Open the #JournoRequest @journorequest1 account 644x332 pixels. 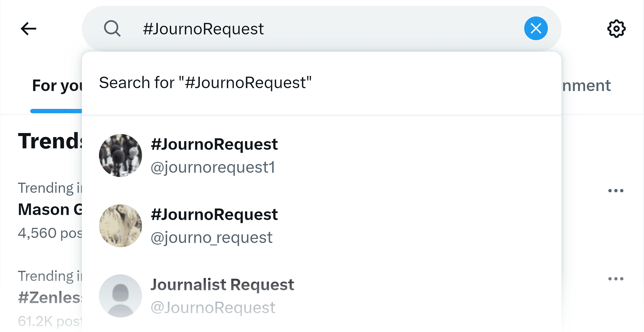[214, 144]
